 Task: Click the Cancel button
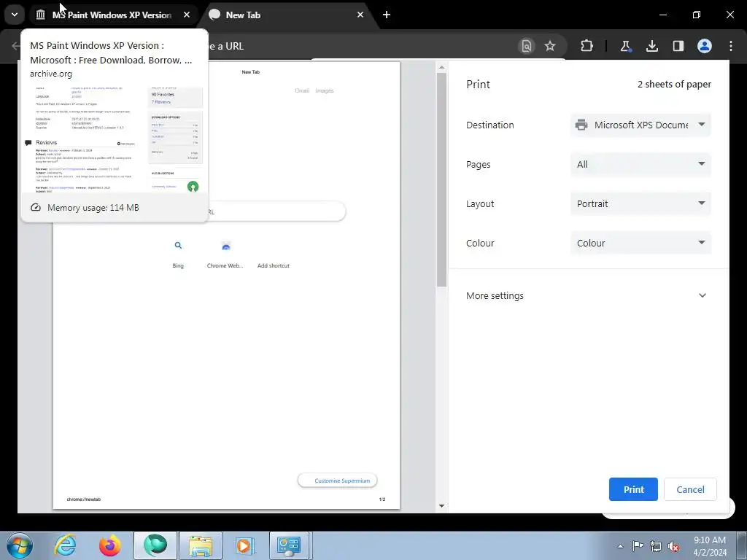[690, 489]
